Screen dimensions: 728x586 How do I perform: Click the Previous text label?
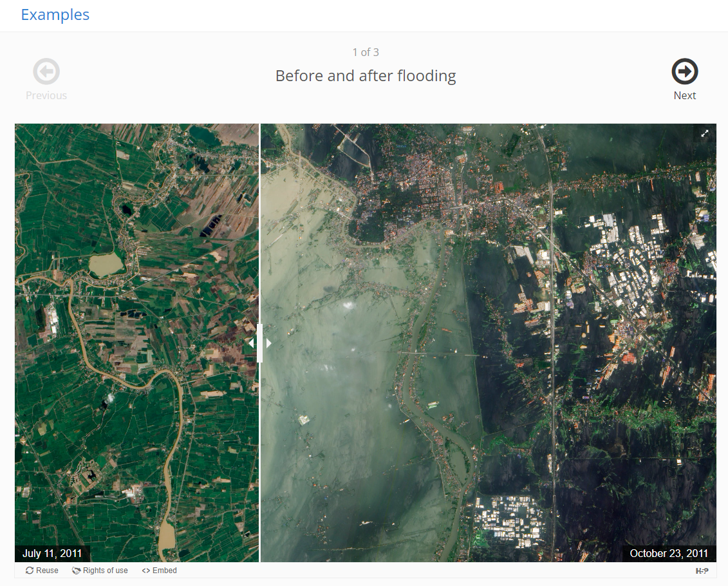46,95
